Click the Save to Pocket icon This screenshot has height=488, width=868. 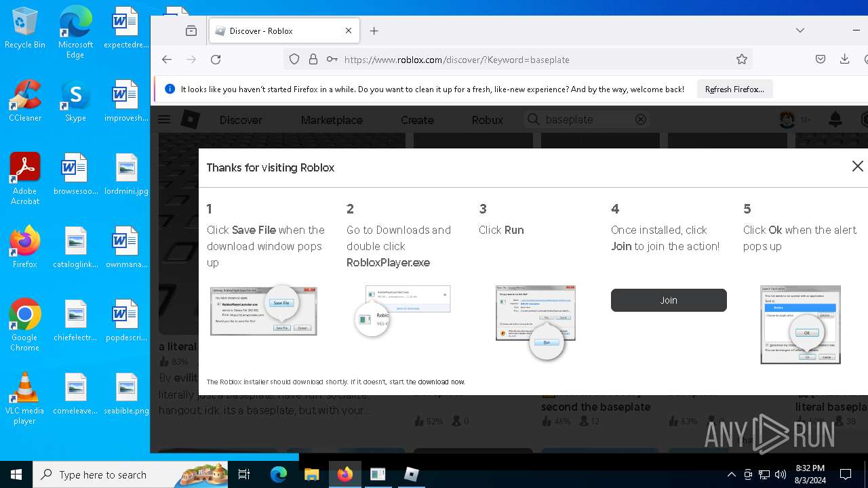(821, 60)
